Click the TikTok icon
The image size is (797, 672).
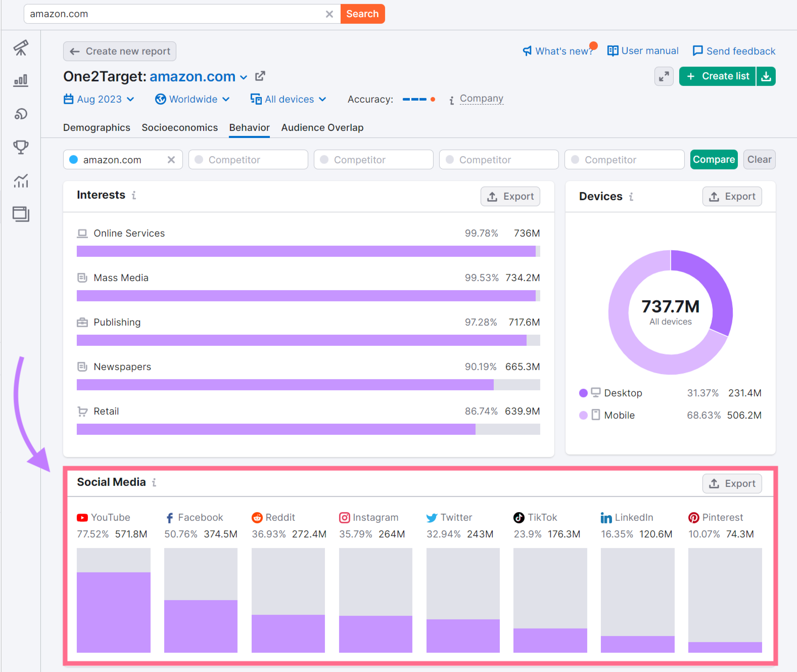click(519, 518)
